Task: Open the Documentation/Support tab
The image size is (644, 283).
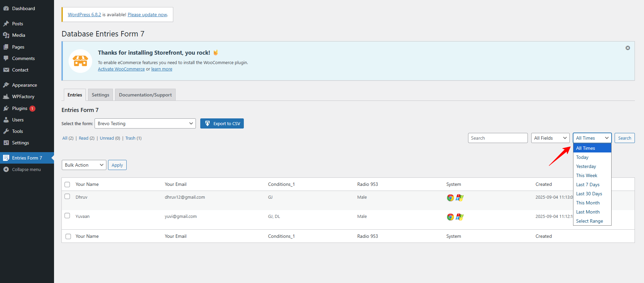Action: pos(145,95)
